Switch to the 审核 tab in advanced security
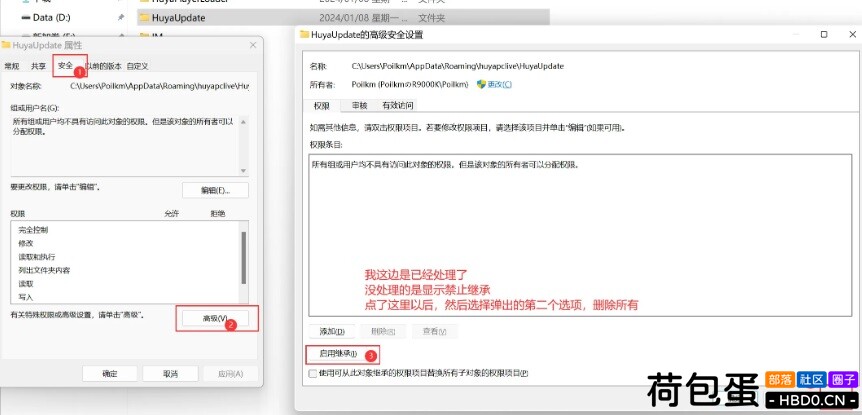 [x=360, y=105]
